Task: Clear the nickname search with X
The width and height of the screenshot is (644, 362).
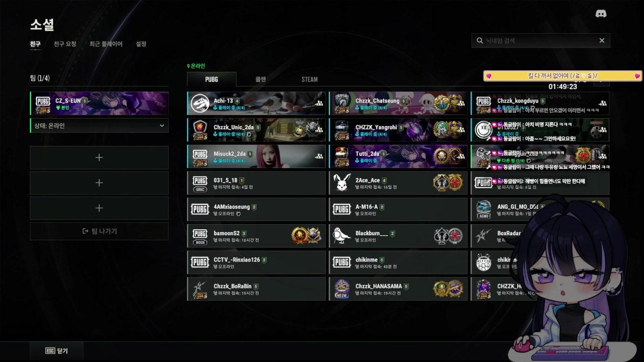Action: point(602,41)
